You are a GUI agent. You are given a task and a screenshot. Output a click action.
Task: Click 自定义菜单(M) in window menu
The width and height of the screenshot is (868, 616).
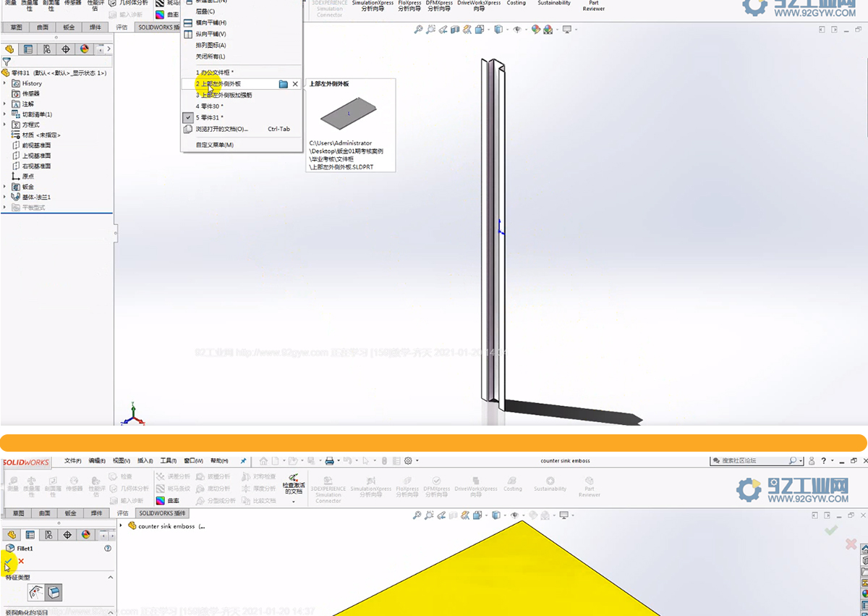click(x=215, y=145)
